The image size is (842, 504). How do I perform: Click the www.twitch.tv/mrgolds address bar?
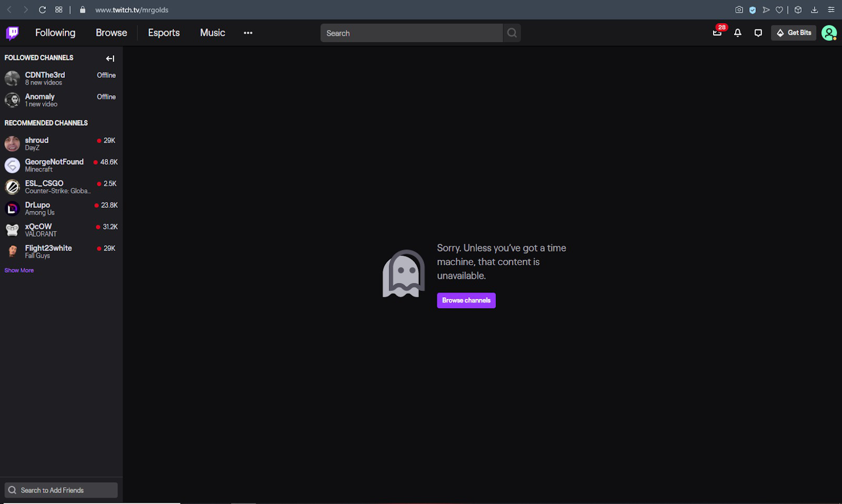click(132, 10)
